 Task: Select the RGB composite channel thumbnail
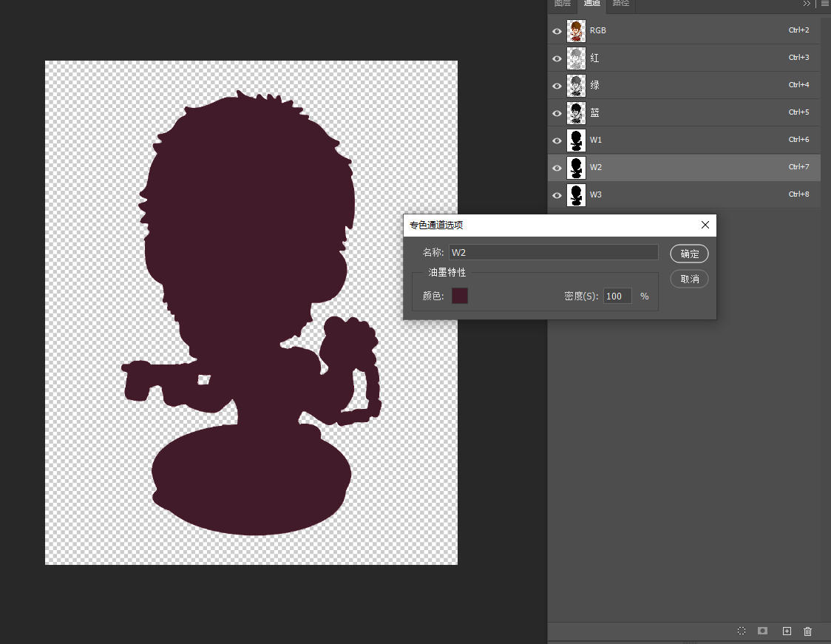pos(576,30)
